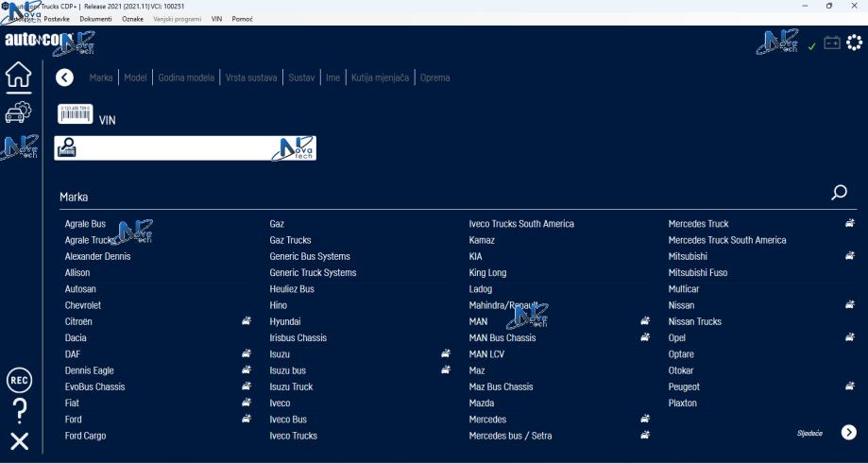
Task: Select the Hino brand
Action: pyautogui.click(x=279, y=305)
